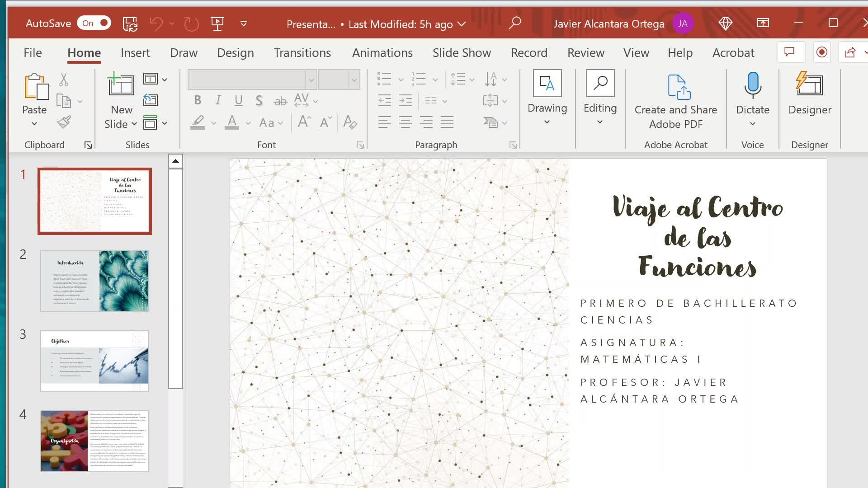Click the Record button icon
The image size is (868, 488).
[x=821, y=52]
